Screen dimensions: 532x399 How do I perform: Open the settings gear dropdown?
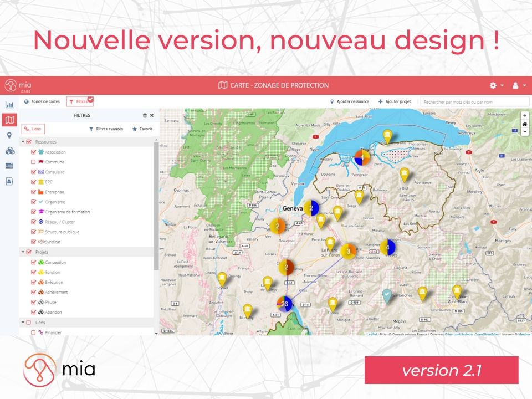pyautogui.click(x=496, y=85)
